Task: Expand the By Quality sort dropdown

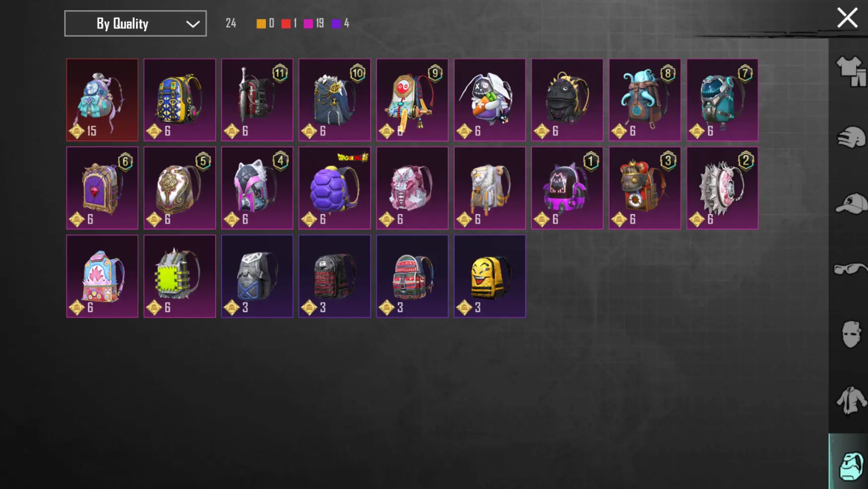Action: point(135,23)
